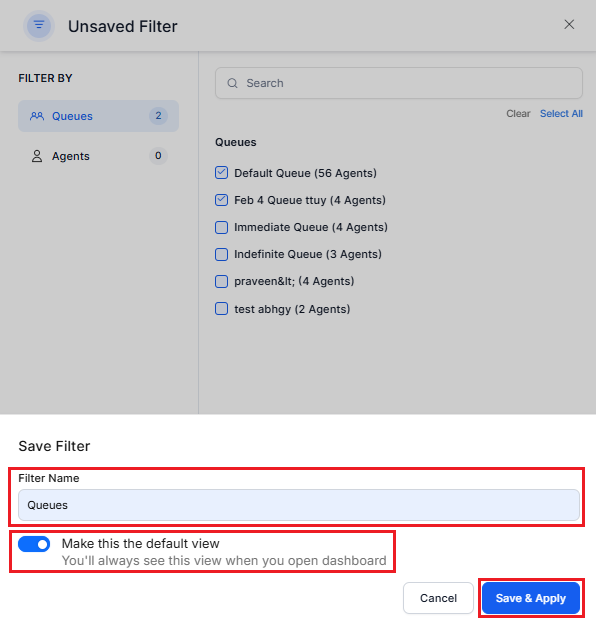596x619 pixels.
Task: Click the filter icon beside Unsaved Filter
Action: (39, 26)
